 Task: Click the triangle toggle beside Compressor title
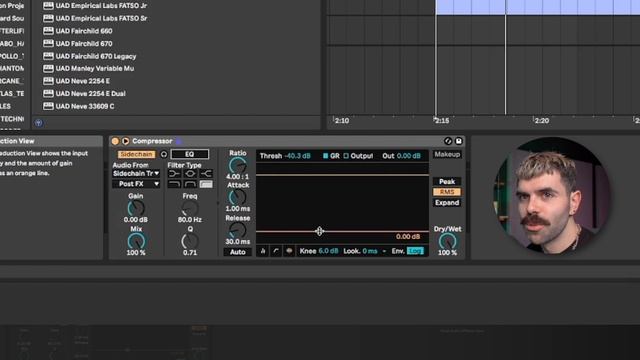click(125, 141)
